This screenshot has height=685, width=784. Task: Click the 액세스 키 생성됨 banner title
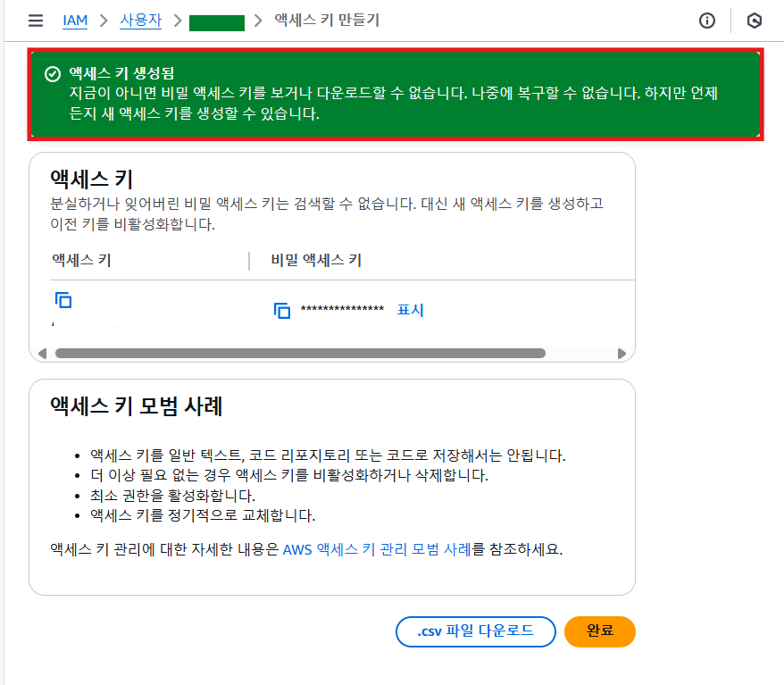pos(121,73)
